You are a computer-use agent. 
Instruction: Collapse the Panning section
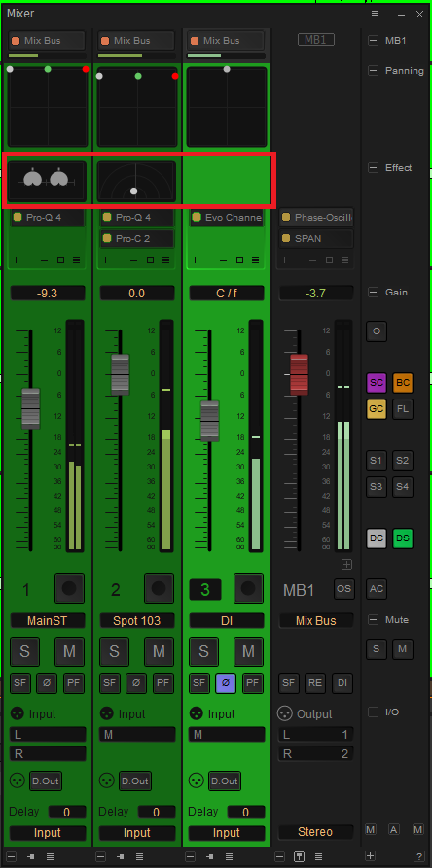coord(374,70)
